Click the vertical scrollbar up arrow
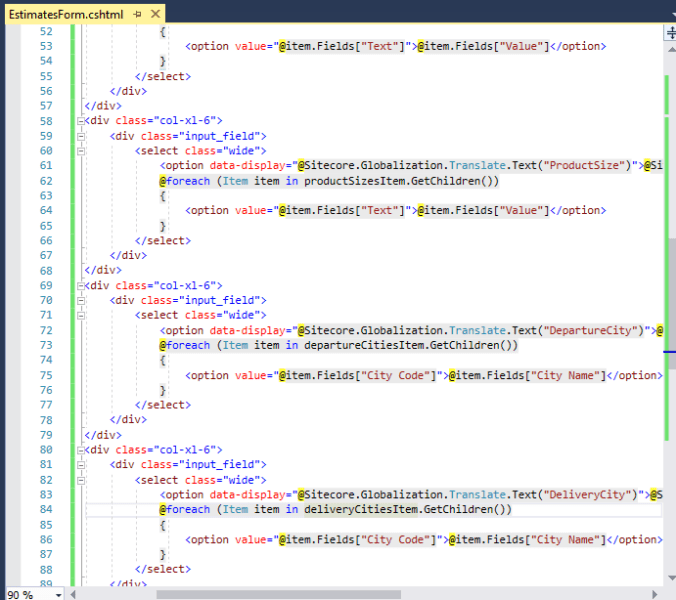This screenshot has width=676, height=600. pyautogui.click(x=669, y=48)
